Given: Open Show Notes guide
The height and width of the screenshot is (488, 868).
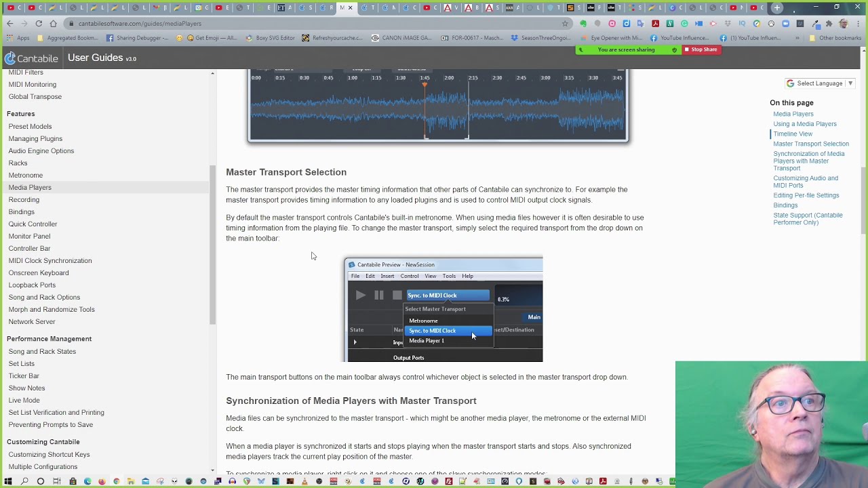Looking at the screenshot, I should click(x=27, y=388).
